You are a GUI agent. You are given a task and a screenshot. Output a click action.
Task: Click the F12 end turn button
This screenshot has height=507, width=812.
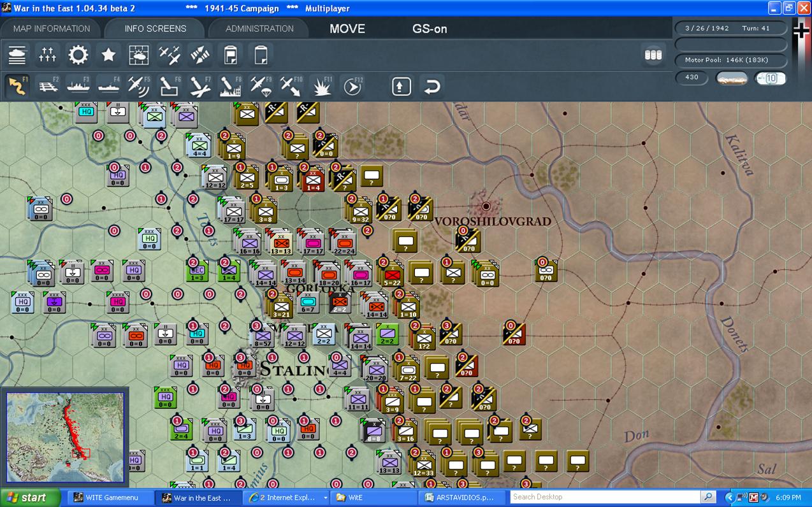[x=352, y=86]
